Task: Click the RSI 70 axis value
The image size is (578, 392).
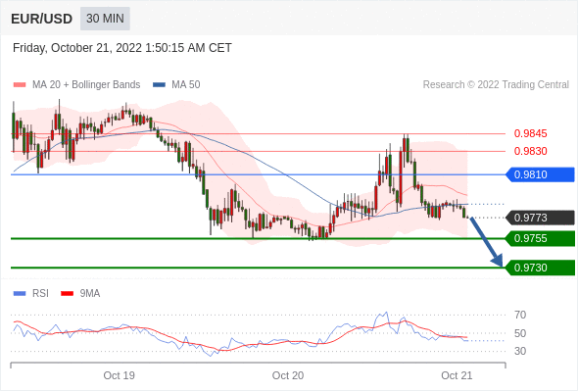Action: [520, 315]
